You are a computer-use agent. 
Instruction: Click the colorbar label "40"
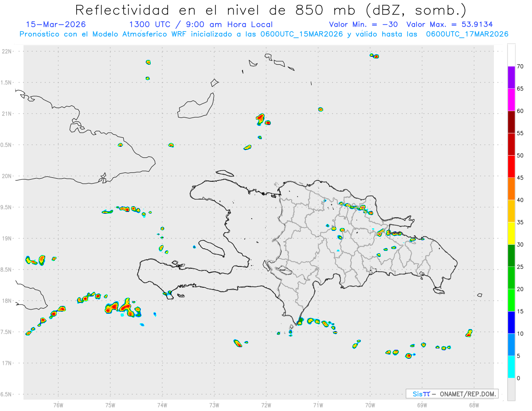[x=520, y=200]
